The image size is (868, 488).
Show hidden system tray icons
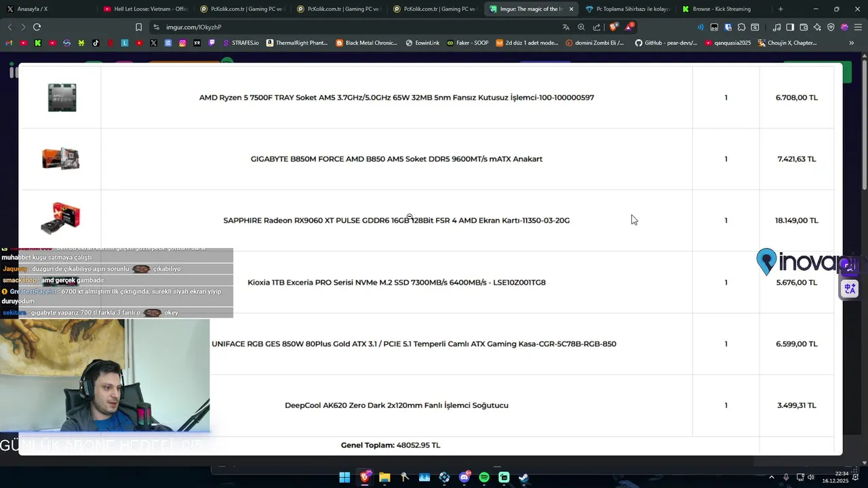pos(772,477)
